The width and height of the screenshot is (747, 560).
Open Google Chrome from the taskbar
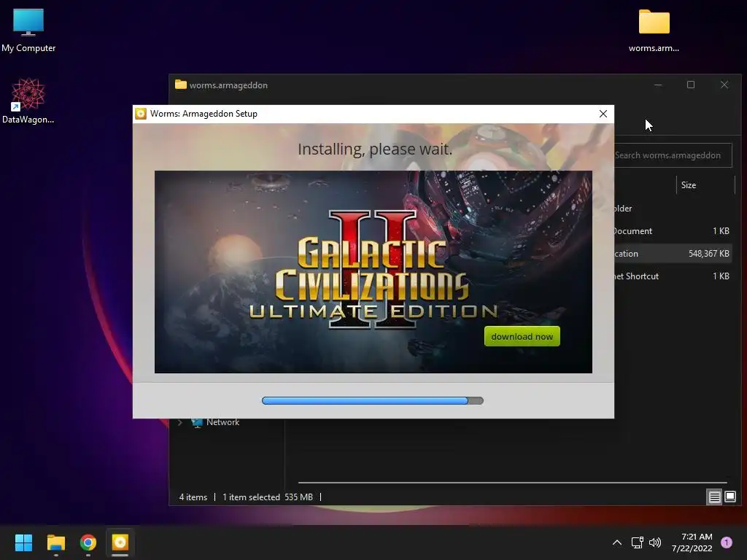pyautogui.click(x=88, y=542)
